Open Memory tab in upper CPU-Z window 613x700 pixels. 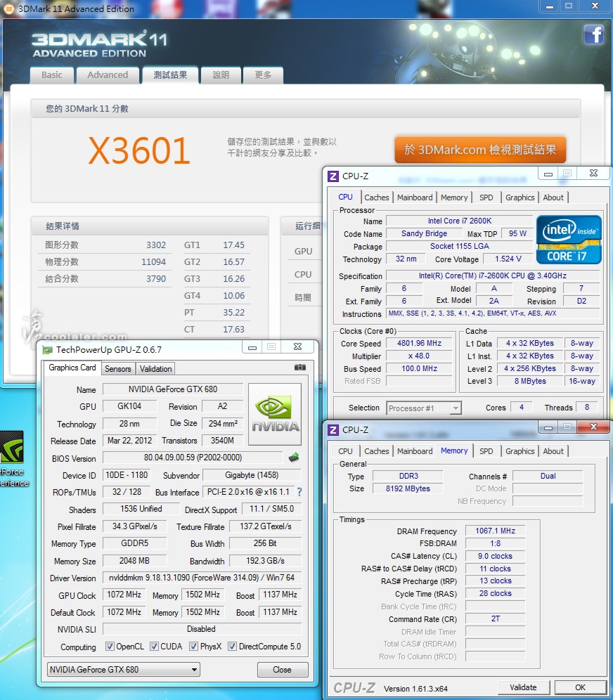[454, 197]
